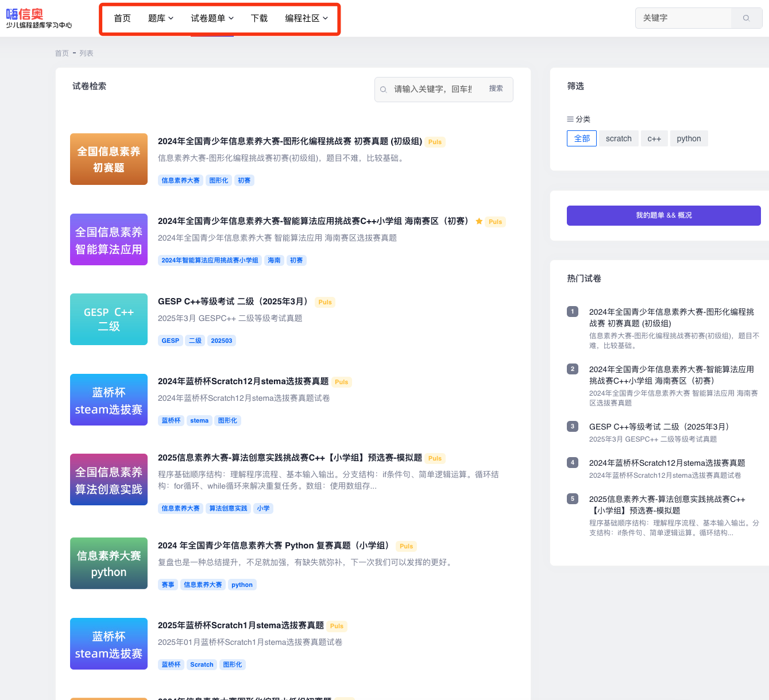This screenshot has height=700, width=769.
Task: Expand the 题库 navigation dropdown
Action: (x=161, y=18)
